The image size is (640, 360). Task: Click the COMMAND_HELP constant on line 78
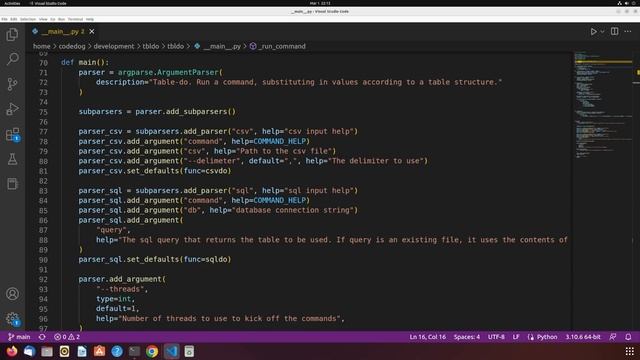tap(280, 141)
